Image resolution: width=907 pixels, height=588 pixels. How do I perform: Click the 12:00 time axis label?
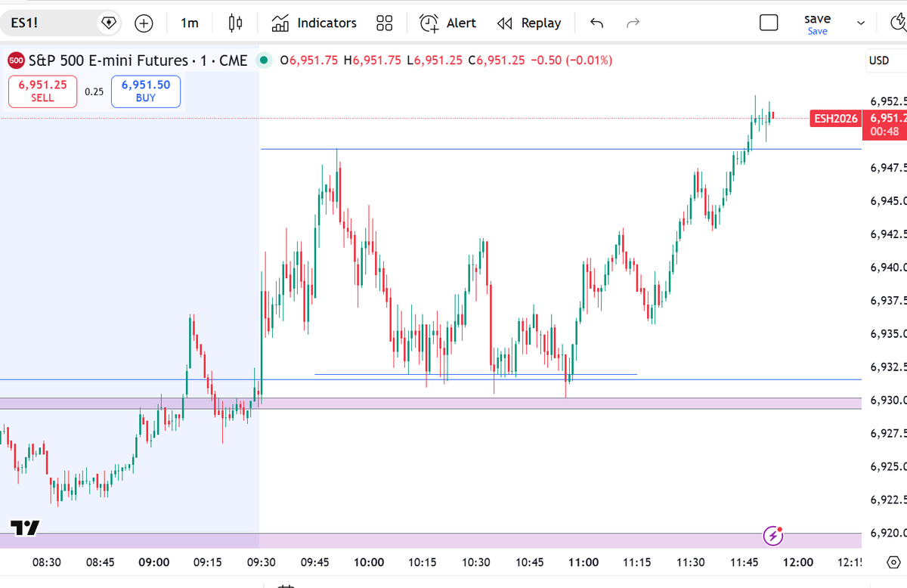(798, 562)
